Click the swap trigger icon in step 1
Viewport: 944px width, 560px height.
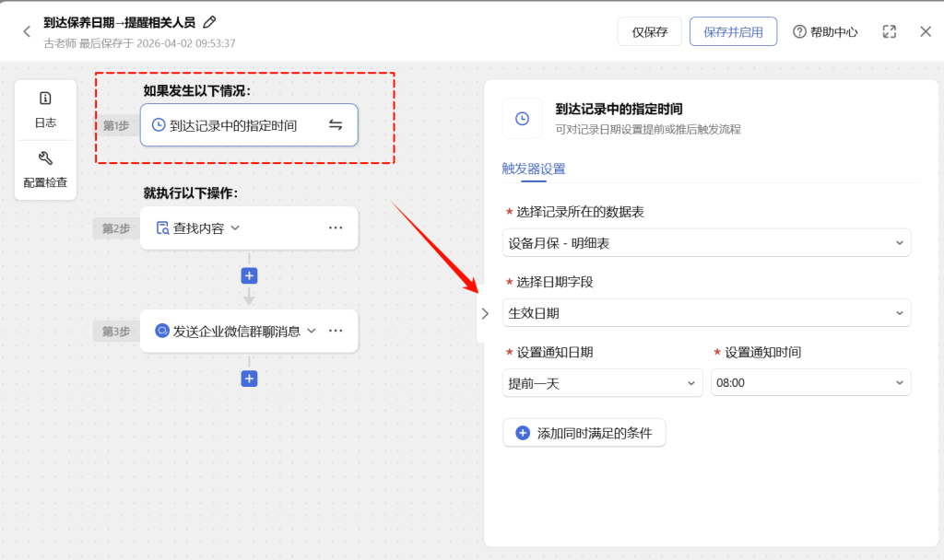click(336, 124)
